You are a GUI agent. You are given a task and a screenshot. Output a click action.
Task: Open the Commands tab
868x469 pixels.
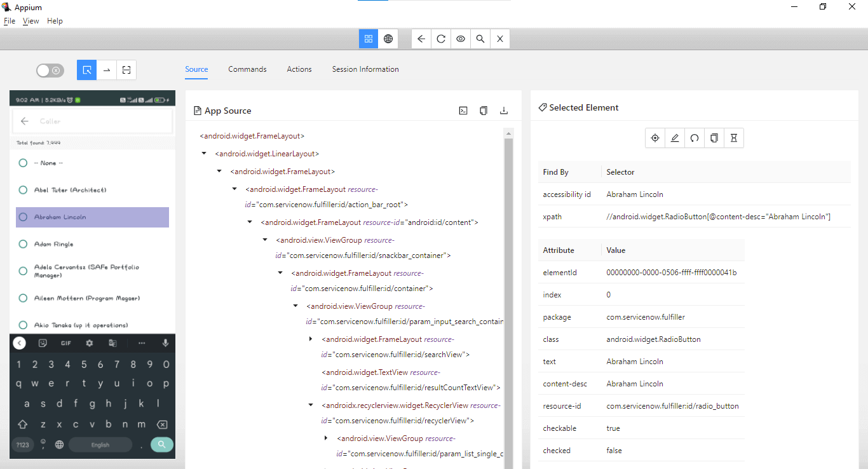click(247, 69)
